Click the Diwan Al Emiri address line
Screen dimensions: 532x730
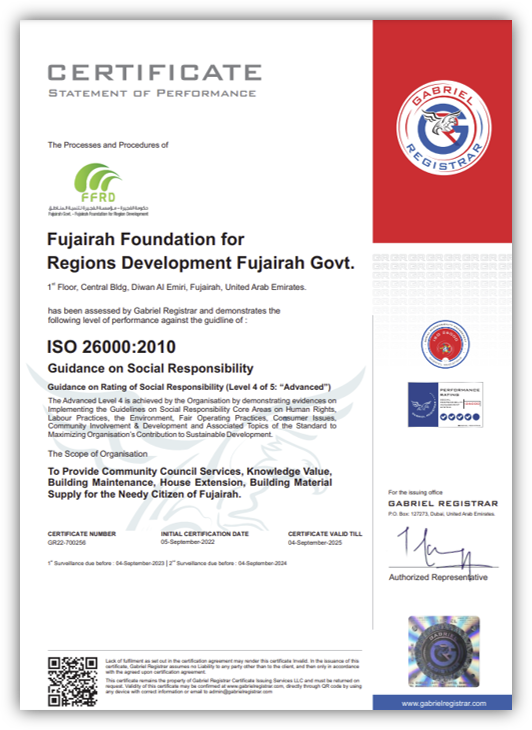tap(177, 287)
